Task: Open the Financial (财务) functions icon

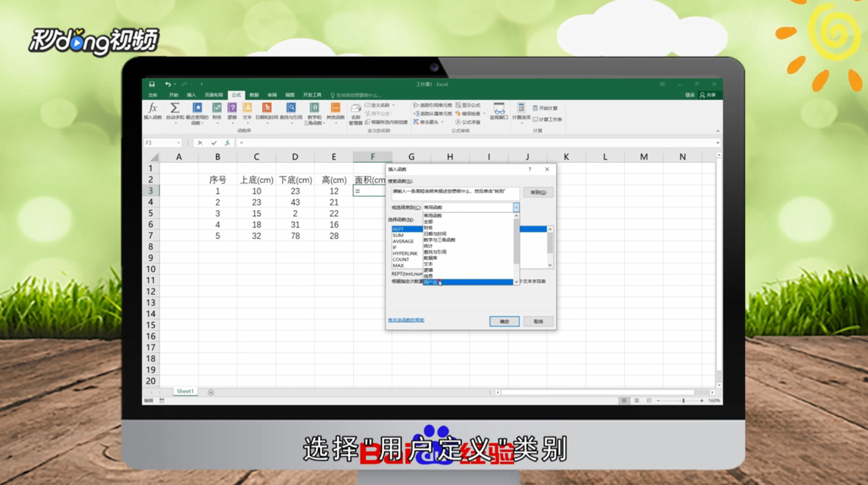Action: point(217,108)
